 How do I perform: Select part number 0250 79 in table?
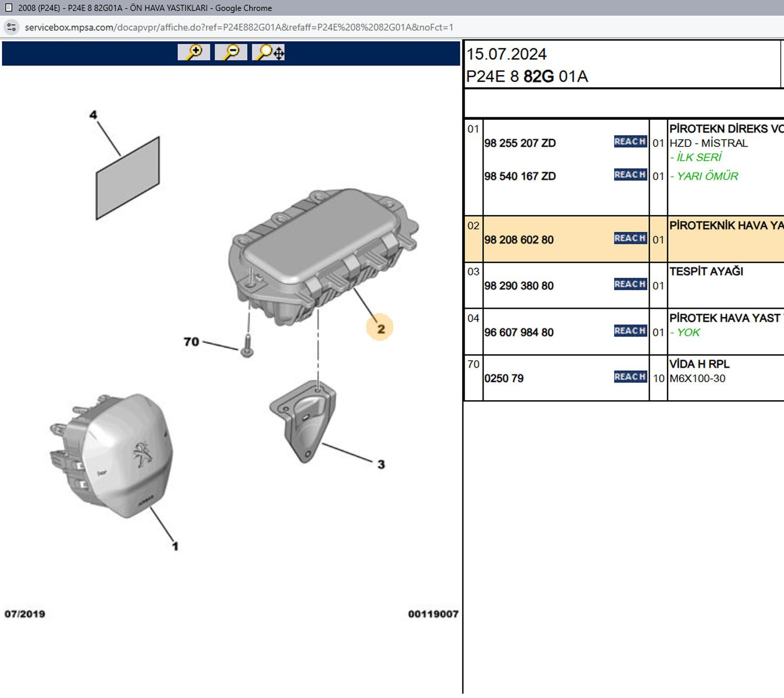coord(504,379)
